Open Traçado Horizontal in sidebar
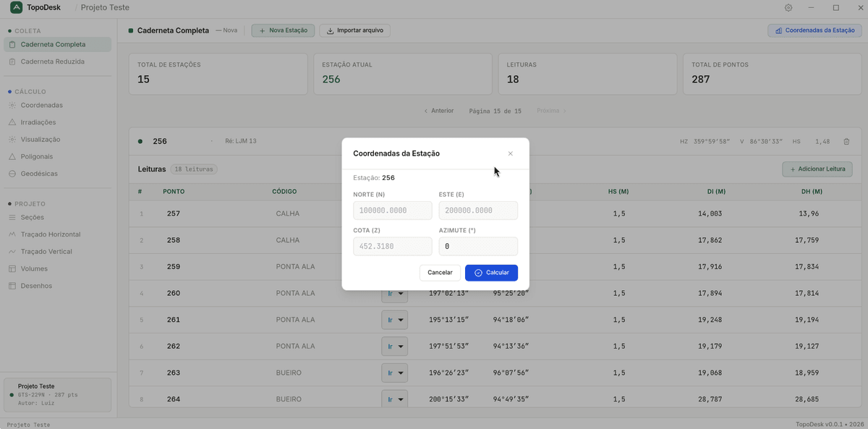The image size is (868, 429). coord(57,234)
